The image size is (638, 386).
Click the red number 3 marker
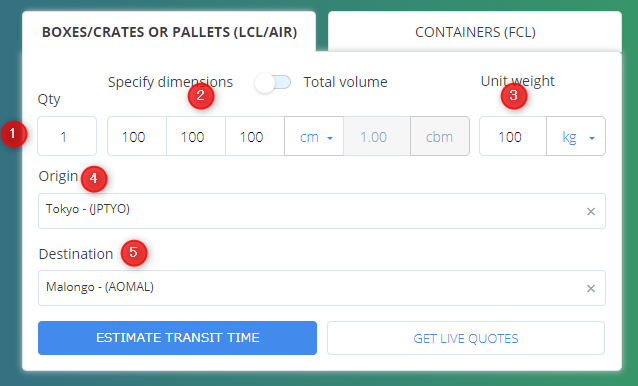[x=513, y=96]
